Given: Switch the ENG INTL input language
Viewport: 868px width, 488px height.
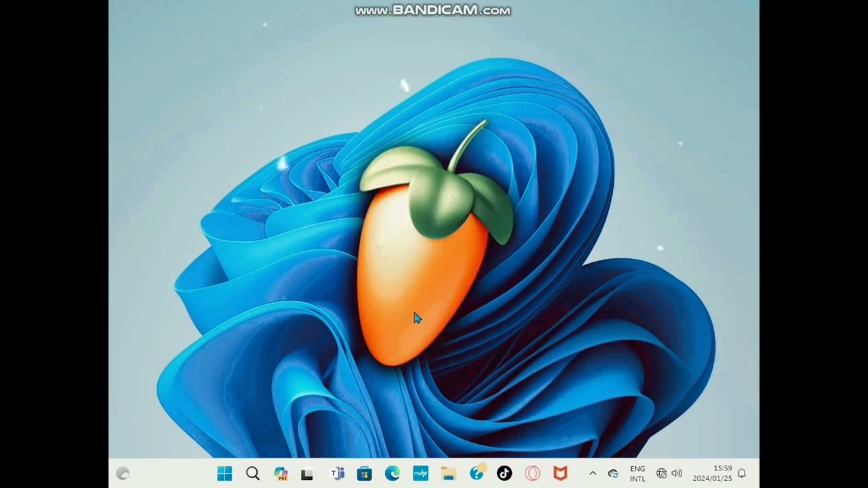Looking at the screenshot, I should pos(637,473).
